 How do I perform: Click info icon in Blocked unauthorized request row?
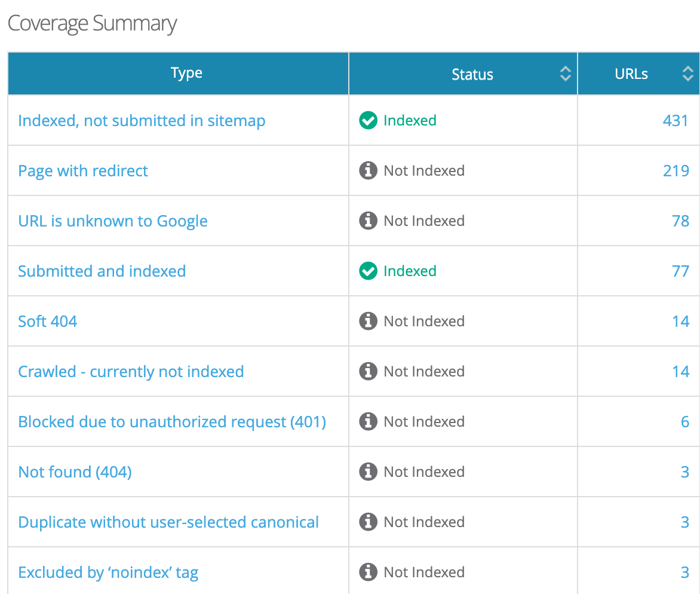coord(368,422)
